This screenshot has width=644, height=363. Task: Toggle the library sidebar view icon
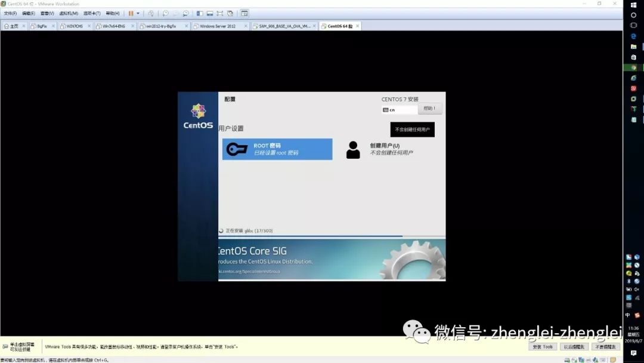tap(200, 14)
